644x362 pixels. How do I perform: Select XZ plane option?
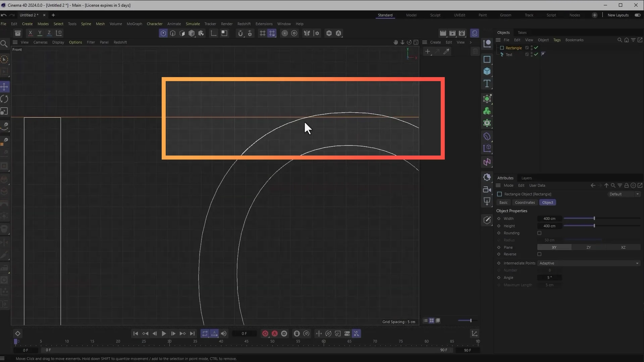point(623,247)
